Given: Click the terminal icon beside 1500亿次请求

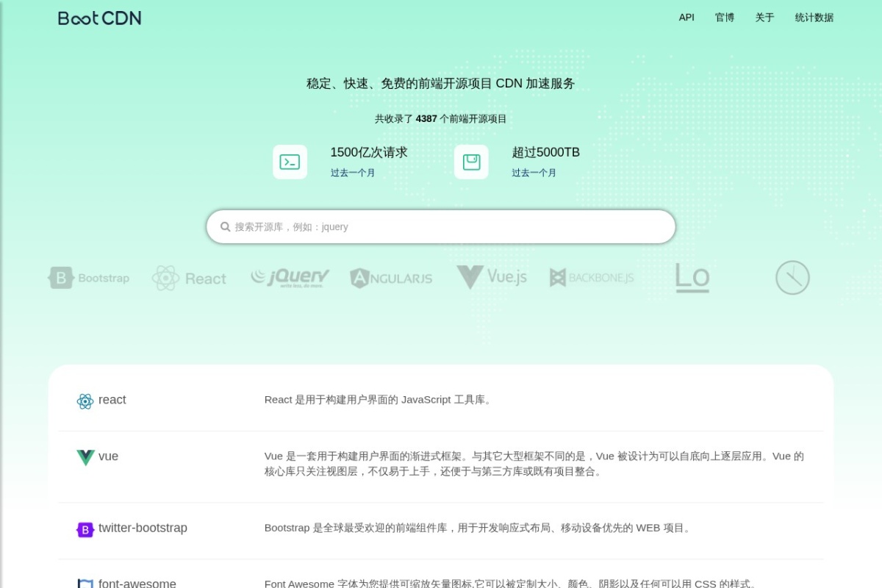Looking at the screenshot, I should 290,162.
